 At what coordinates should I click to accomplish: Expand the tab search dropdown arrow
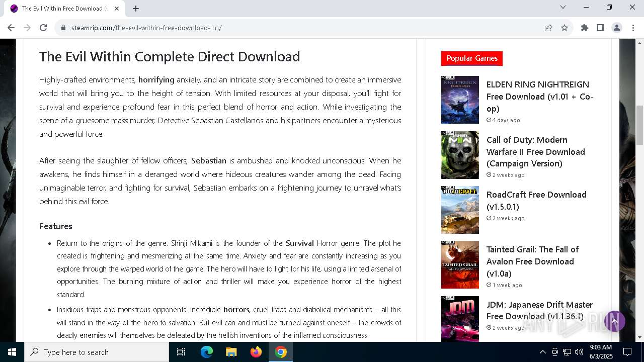563,7
